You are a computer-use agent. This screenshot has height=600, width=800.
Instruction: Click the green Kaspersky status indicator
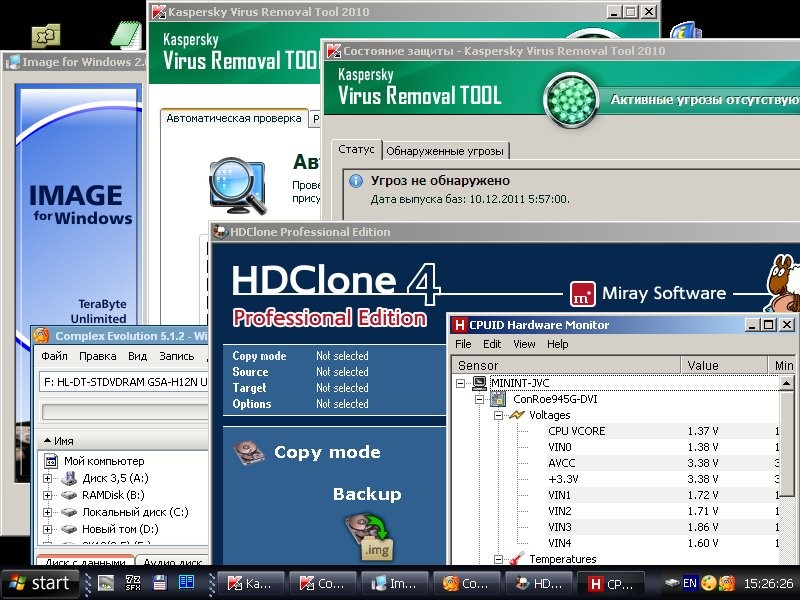click(x=571, y=98)
